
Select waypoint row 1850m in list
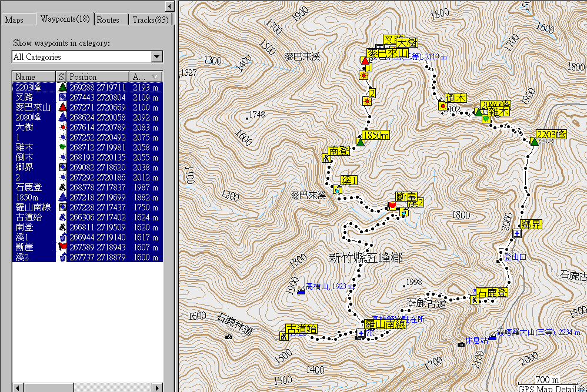pos(88,197)
